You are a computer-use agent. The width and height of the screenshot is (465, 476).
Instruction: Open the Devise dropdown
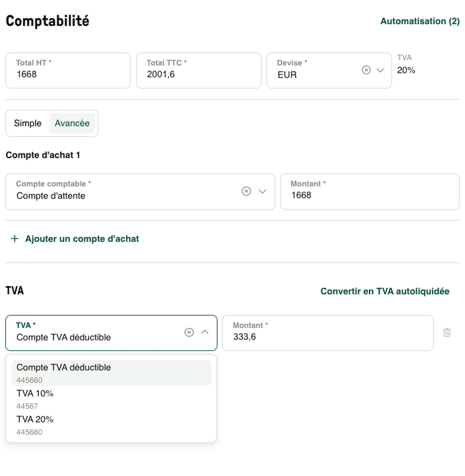[380, 71]
